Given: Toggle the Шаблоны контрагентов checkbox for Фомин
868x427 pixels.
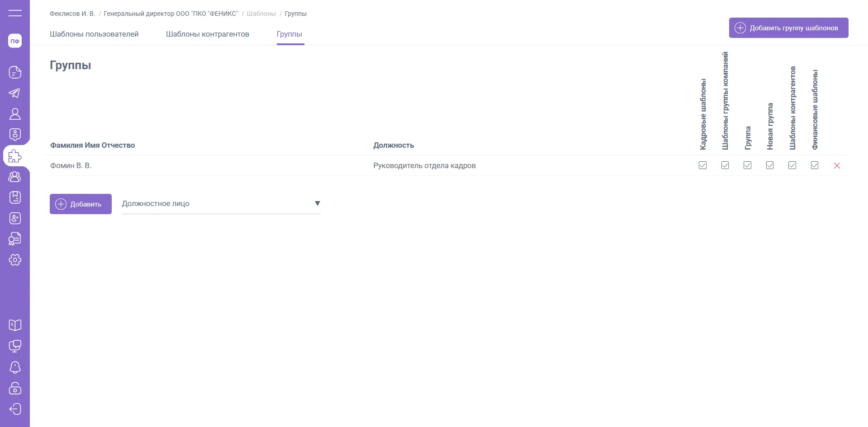Looking at the screenshot, I should tap(792, 165).
